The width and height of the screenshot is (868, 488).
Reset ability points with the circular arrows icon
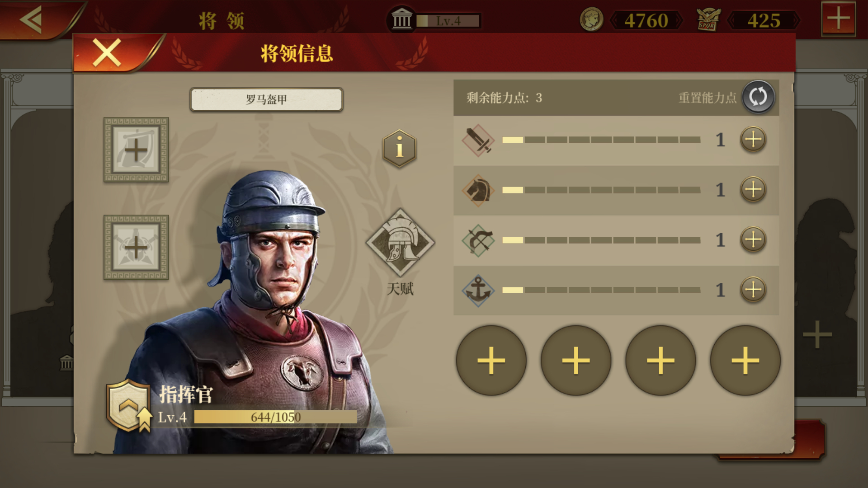coord(758,97)
